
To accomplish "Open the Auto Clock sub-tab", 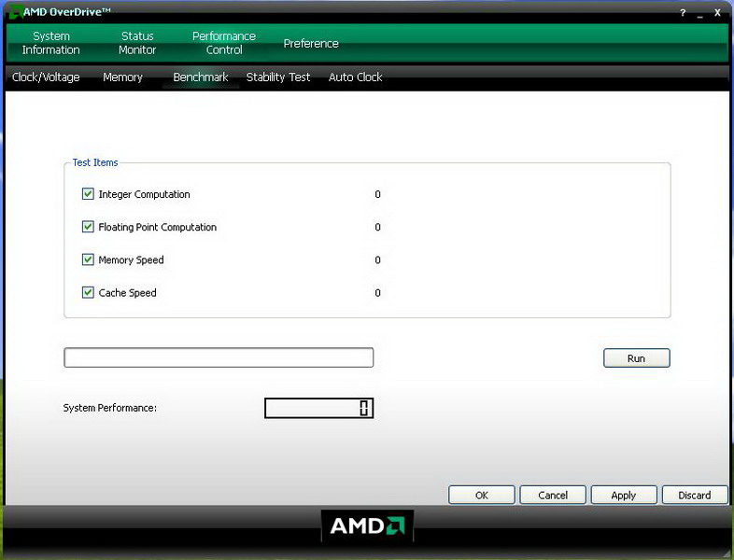I will pyautogui.click(x=355, y=77).
